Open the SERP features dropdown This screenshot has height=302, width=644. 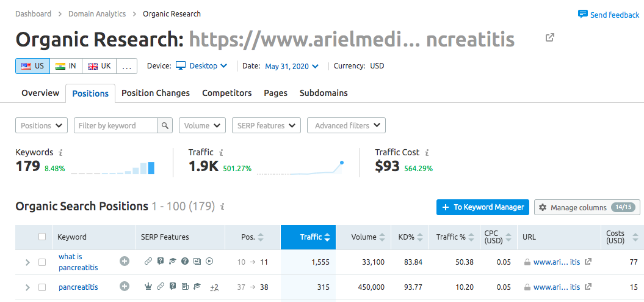266,126
